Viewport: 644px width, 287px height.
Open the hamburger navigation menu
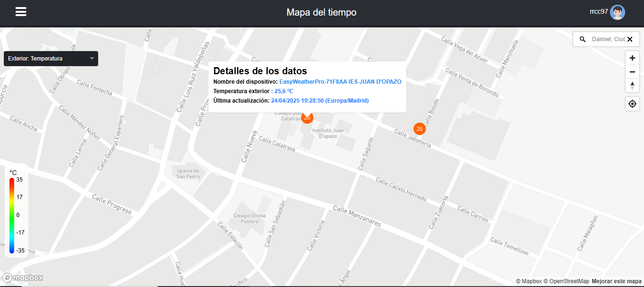(21, 12)
